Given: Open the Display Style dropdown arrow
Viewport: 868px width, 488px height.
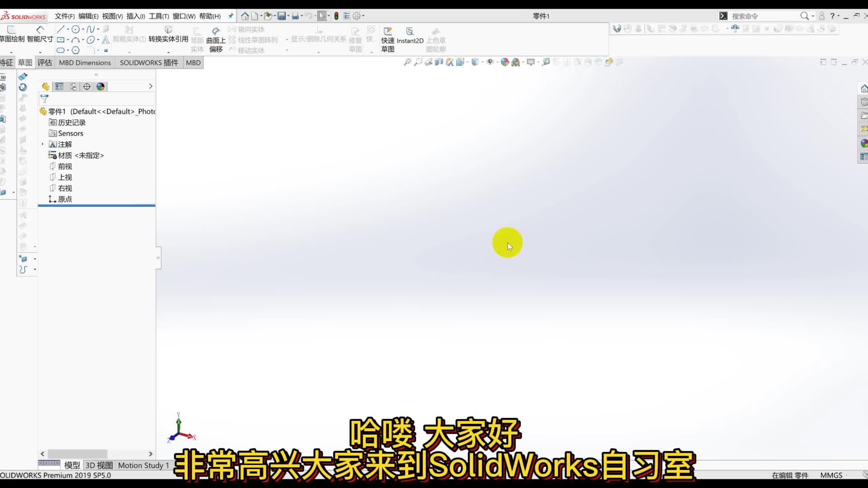Looking at the screenshot, I should (482, 62).
